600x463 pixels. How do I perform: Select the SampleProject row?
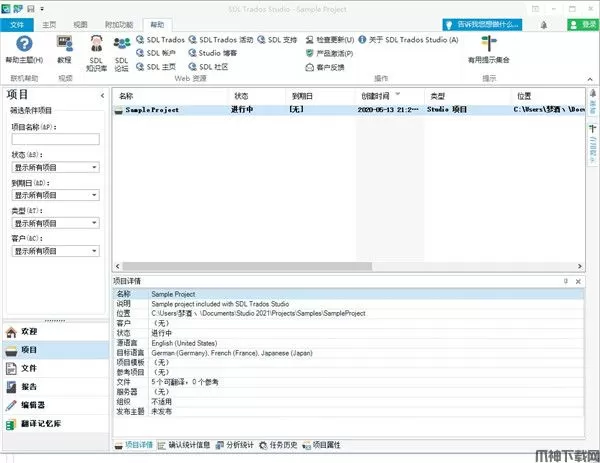(349, 110)
